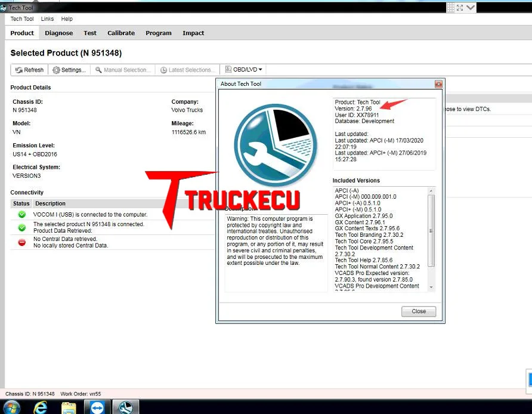Launch Internet Explorer from taskbar
The height and width of the screenshot is (414, 532).
tap(41, 407)
